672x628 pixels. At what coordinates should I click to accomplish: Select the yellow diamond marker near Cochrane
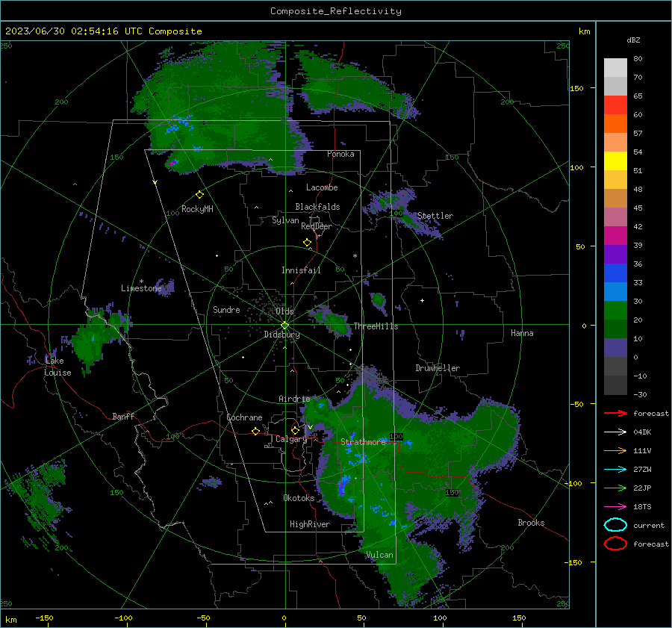point(255,431)
